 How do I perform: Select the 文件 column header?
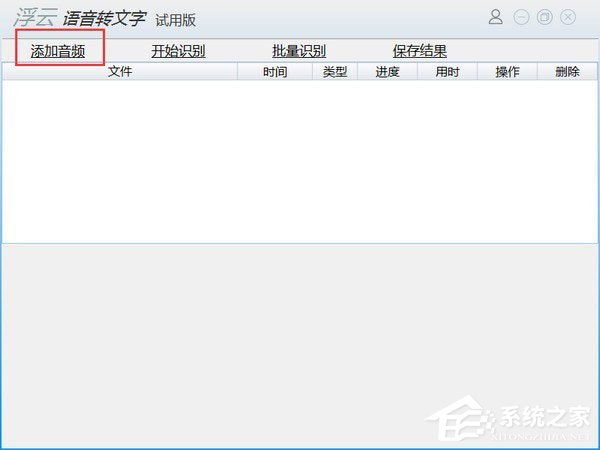point(120,72)
